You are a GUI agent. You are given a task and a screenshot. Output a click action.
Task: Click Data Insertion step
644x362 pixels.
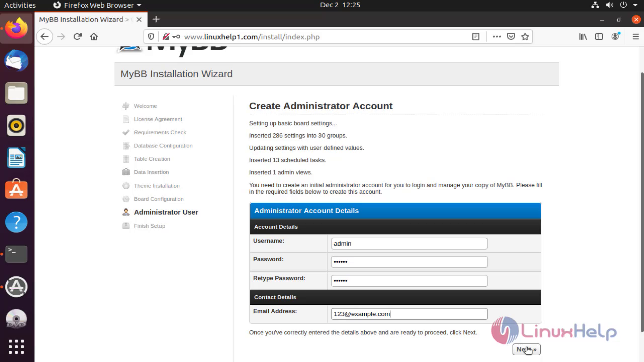click(151, 172)
